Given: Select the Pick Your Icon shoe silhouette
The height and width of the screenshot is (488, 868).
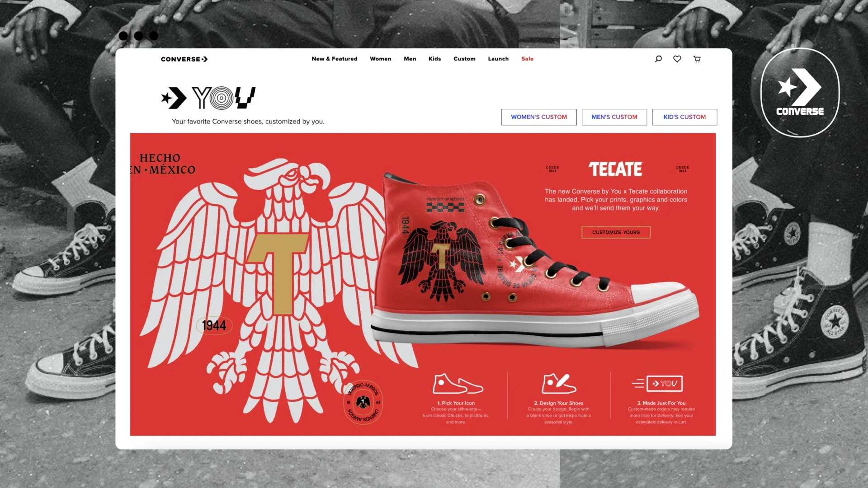Looking at the screenshot, I should pyautogui.click(x=458, y=384).
